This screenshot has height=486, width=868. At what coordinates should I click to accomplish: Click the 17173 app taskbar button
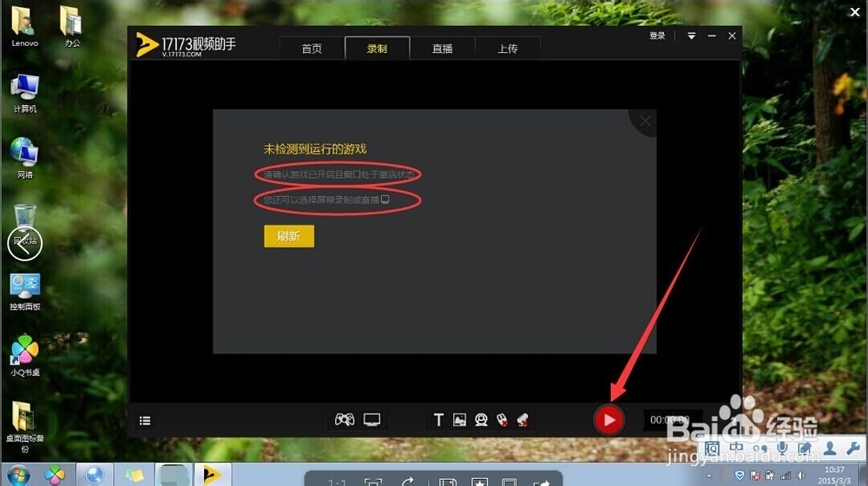pyautogui.click(x=212, y=475)
